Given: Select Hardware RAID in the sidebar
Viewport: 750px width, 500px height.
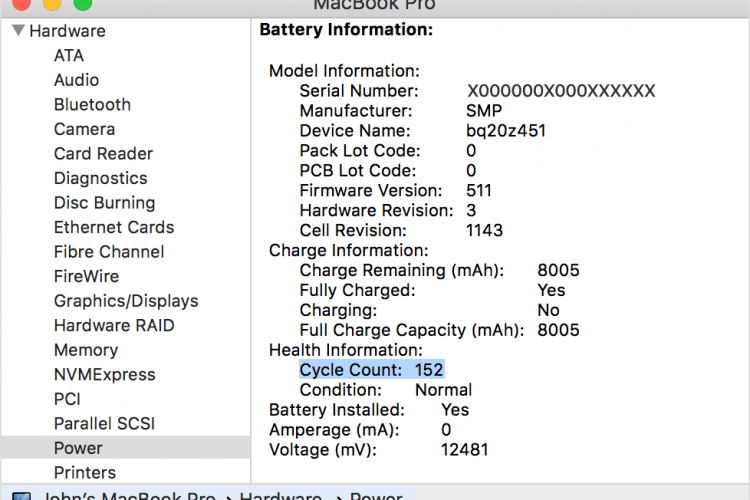Looking at the screenshot, I should point(114,325).
